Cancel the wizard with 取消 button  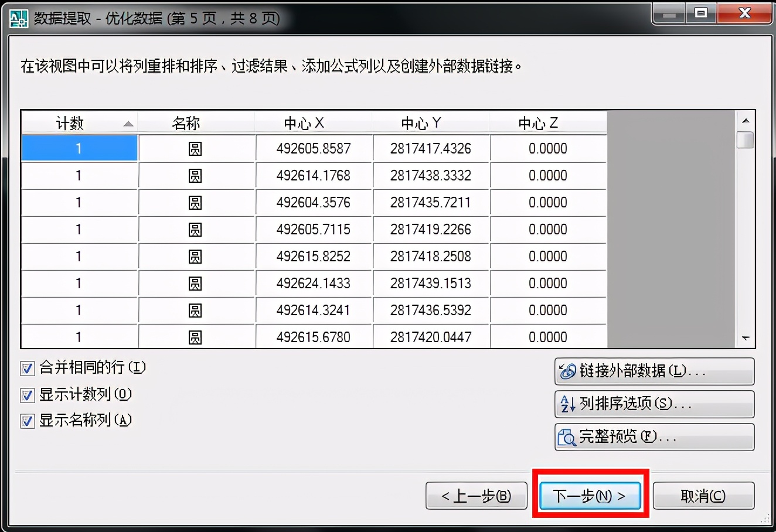point(703,495)
